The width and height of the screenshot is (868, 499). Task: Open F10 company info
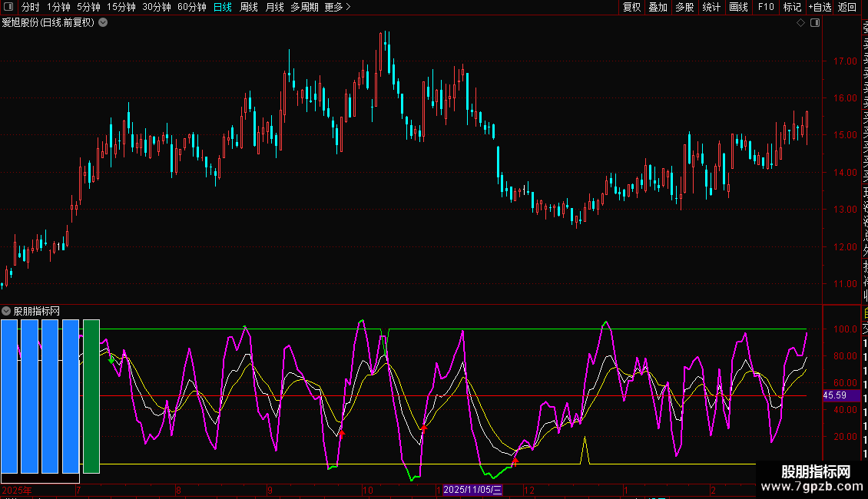click(766, 7)
